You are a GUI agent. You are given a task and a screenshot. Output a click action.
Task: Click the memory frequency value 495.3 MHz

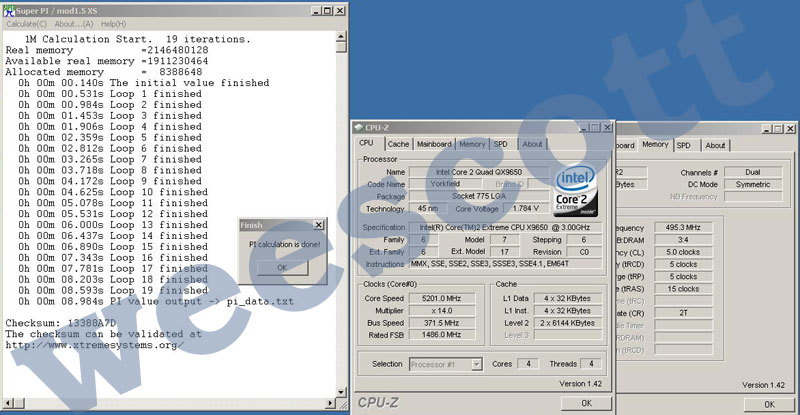[x=683, y=228]
